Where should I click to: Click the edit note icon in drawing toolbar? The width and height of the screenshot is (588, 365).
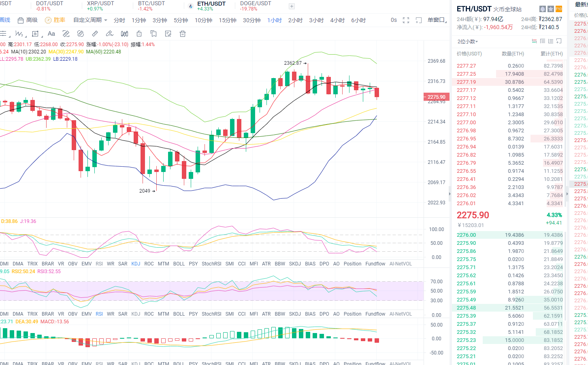[x=168, y=34]
